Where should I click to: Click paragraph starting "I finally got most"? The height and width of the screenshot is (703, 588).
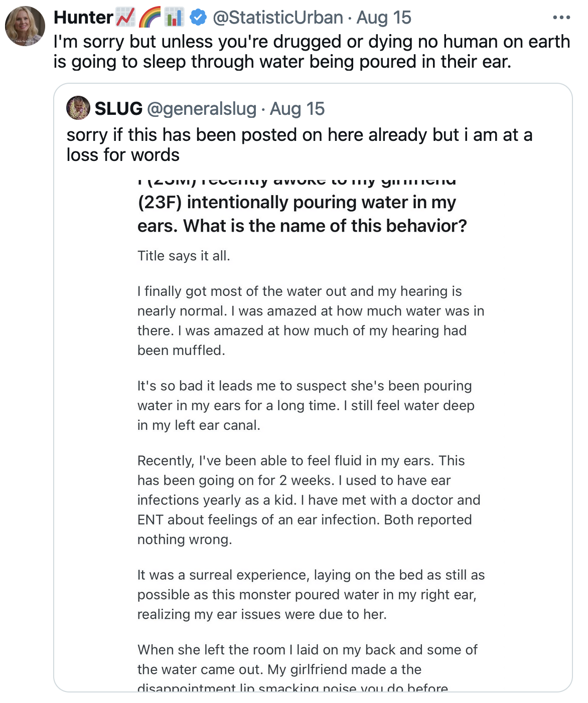coord(311,320)
